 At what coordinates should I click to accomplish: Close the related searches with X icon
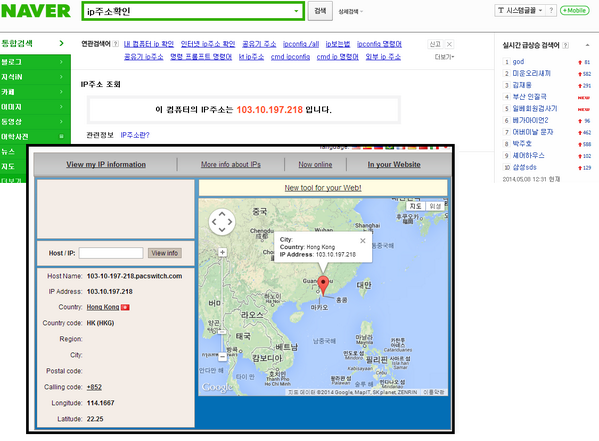pyautogui.click(x=449, y=44)
